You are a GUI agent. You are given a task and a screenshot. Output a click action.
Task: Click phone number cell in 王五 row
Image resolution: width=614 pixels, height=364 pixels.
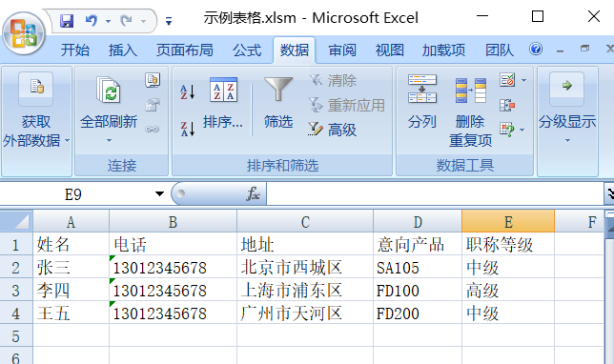(174, 313)
